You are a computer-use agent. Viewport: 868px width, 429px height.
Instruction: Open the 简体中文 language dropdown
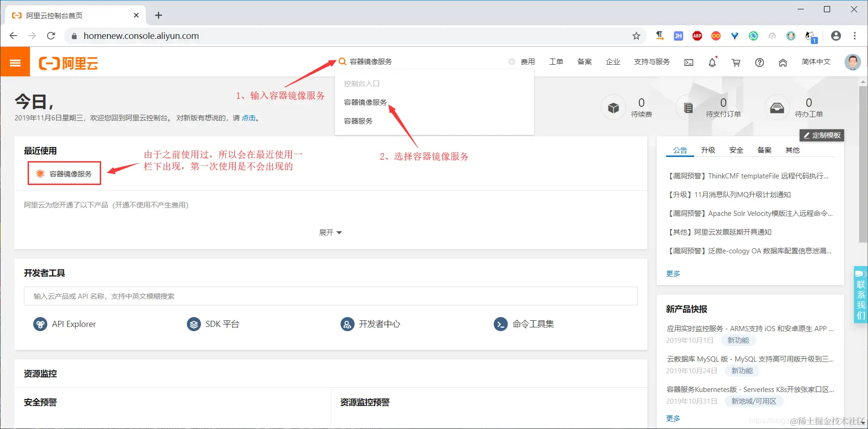click(x=816, y=62)
